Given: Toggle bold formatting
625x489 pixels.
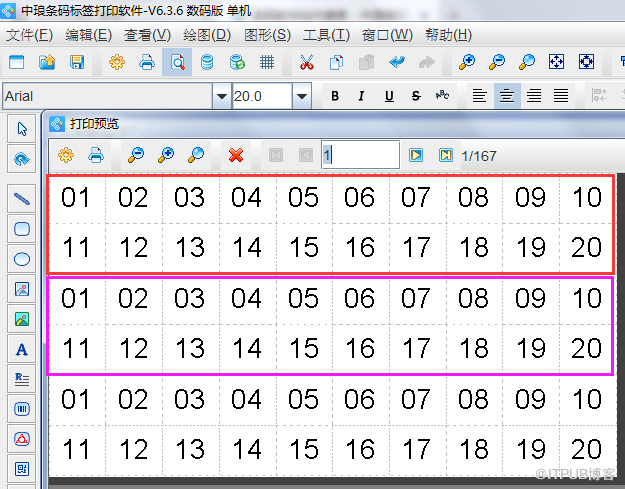Looking at the screenshot, I should [335, 96].
